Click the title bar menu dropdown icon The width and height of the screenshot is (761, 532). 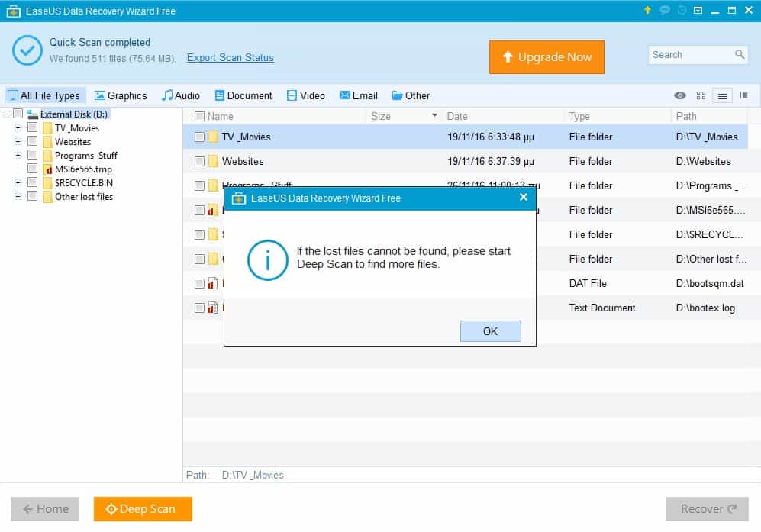click(698, 10)
